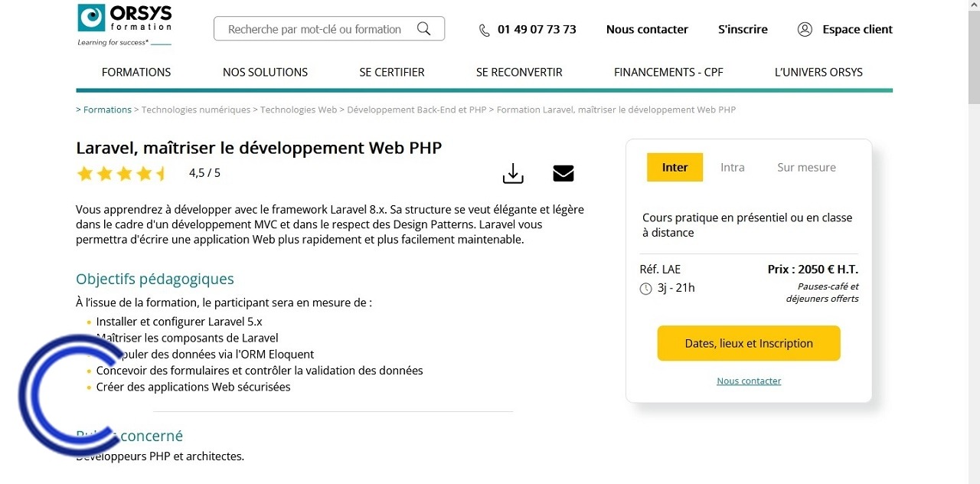This screenshot has width=980, height=484.
Task: Go to Technologies Web breadcrumb
Action: tap(299, 110)
